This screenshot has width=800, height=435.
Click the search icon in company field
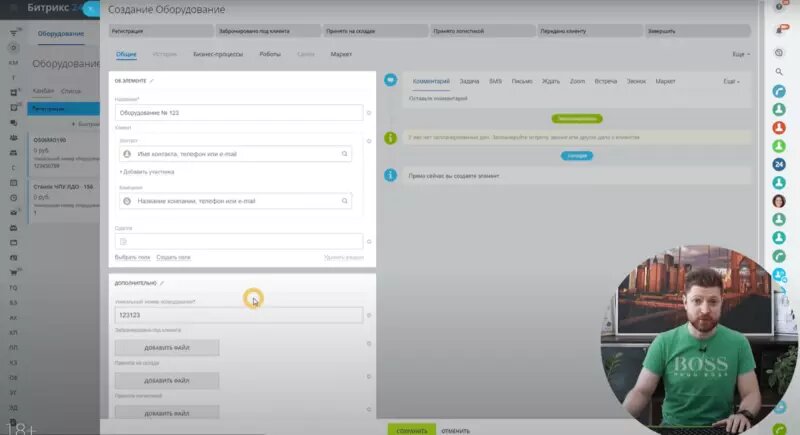coord(344,201)
